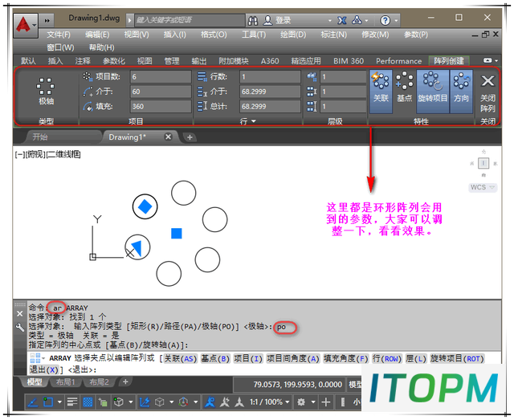The image size is (514, 420).
Task: Click the keyword search input box
Action: tap(190, 20)
